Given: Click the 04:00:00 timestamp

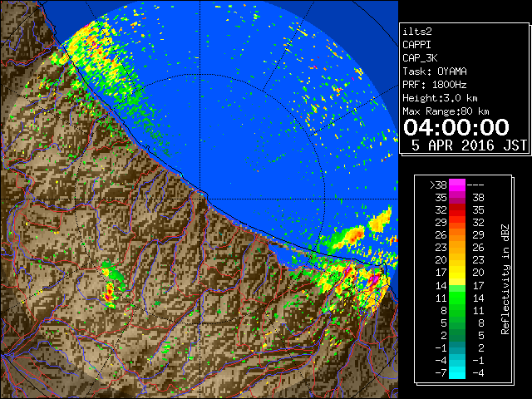Looking at the screenshot, I should pos(456,127).
